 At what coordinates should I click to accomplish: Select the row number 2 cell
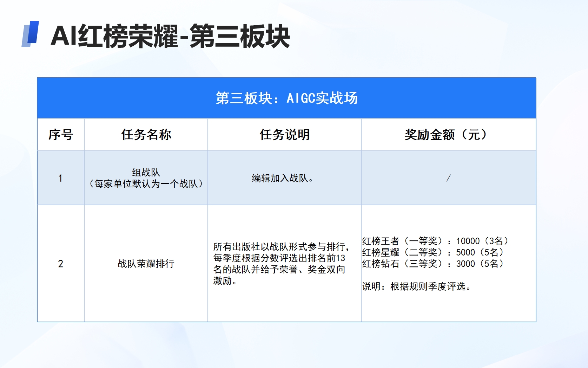point(60,264)
